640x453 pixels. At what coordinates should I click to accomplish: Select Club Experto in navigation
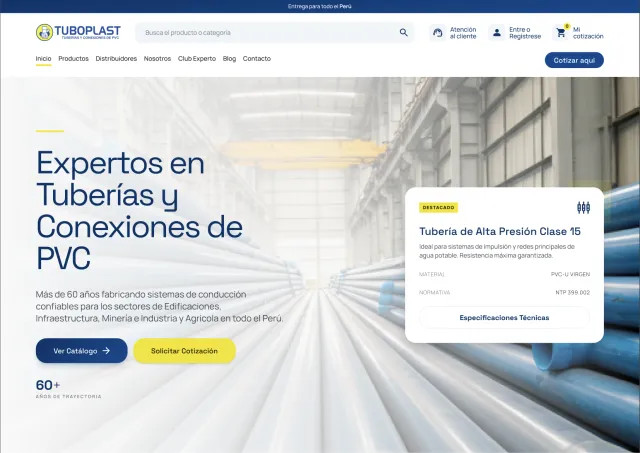pos(197,58)
